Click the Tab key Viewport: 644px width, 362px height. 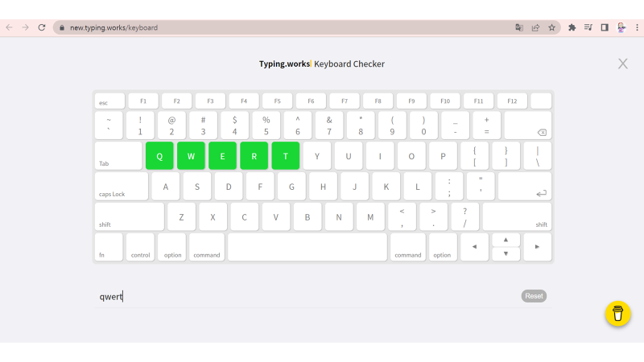pyautogui.click(x=118, y=156)
